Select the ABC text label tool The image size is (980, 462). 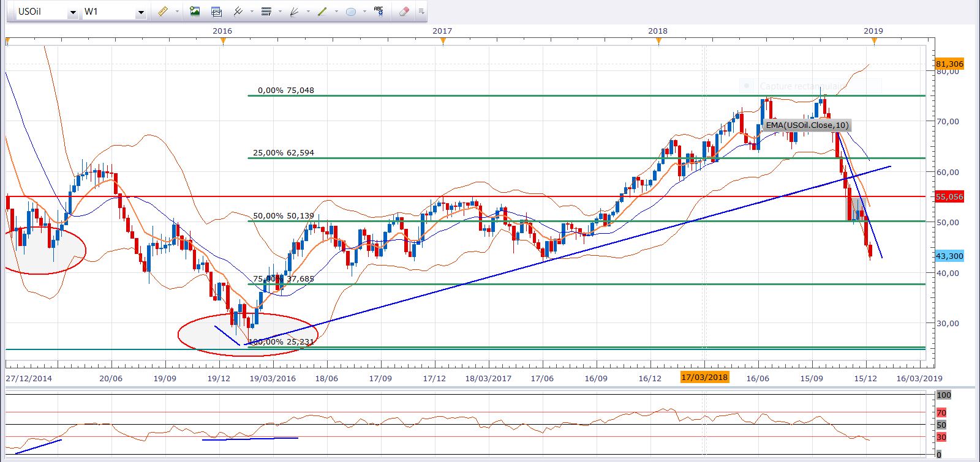point(379,12)
